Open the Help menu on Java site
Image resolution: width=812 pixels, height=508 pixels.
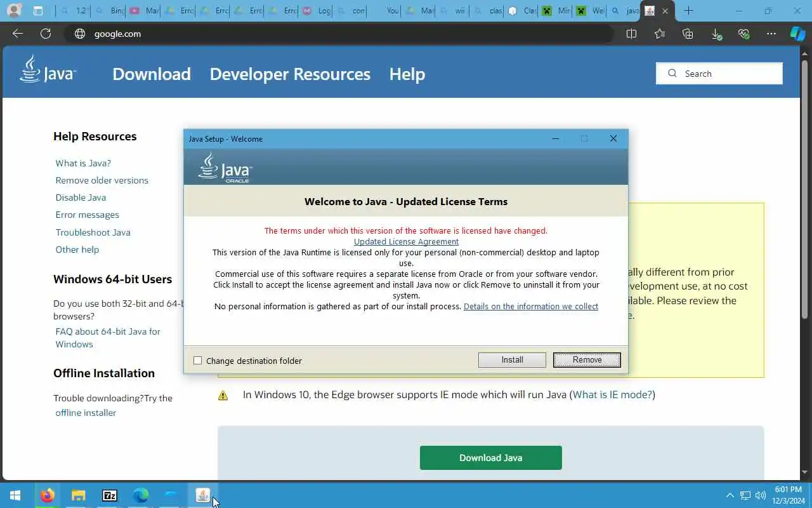tap(407, 74)
